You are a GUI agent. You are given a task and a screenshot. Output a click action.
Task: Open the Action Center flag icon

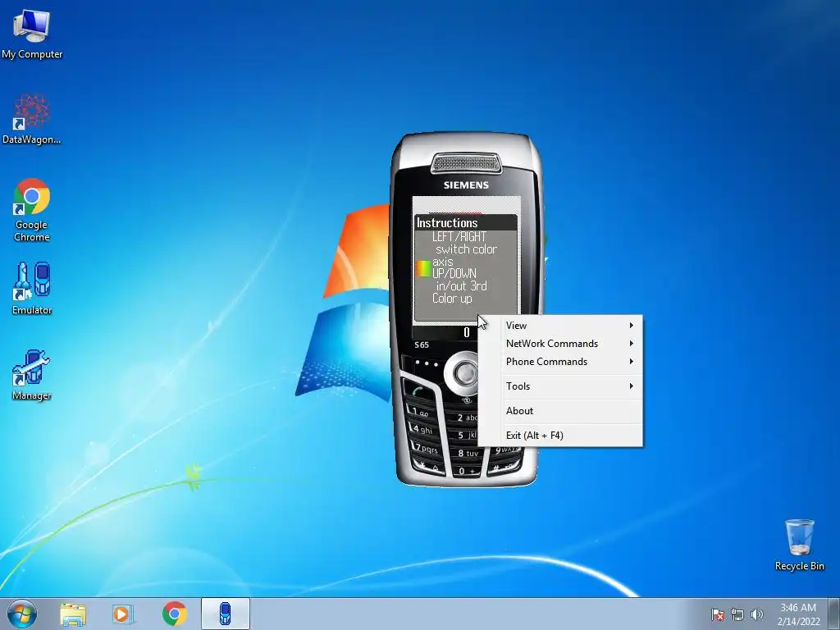[717, 614]
